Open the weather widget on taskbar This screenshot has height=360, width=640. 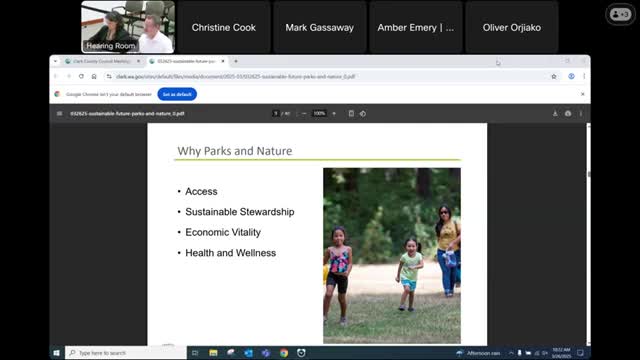click(x=478, y=353)
